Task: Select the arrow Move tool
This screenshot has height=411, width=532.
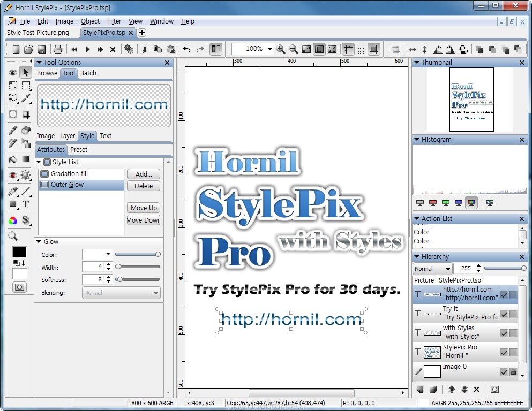Action: click(25, 72)
